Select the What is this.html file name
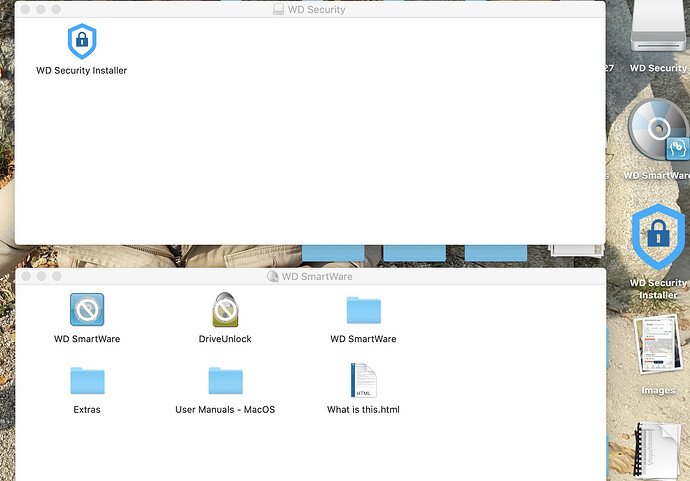Image resolution: width=690 pixels, height=481 pixels. [x=363, y=410]
